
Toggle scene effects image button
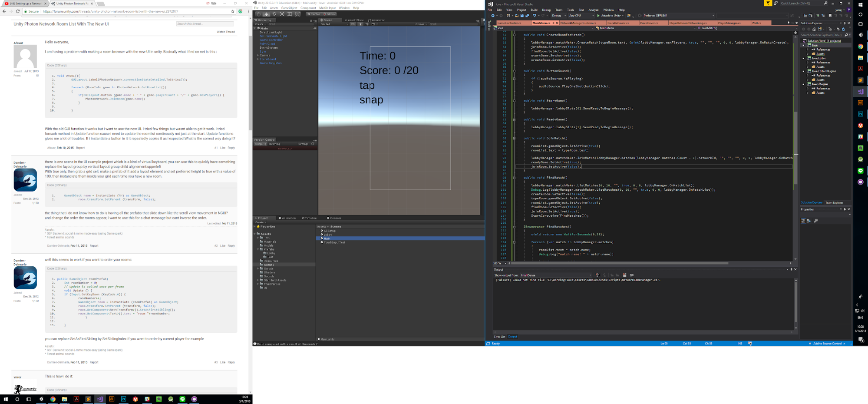click(x=373, y=24)
